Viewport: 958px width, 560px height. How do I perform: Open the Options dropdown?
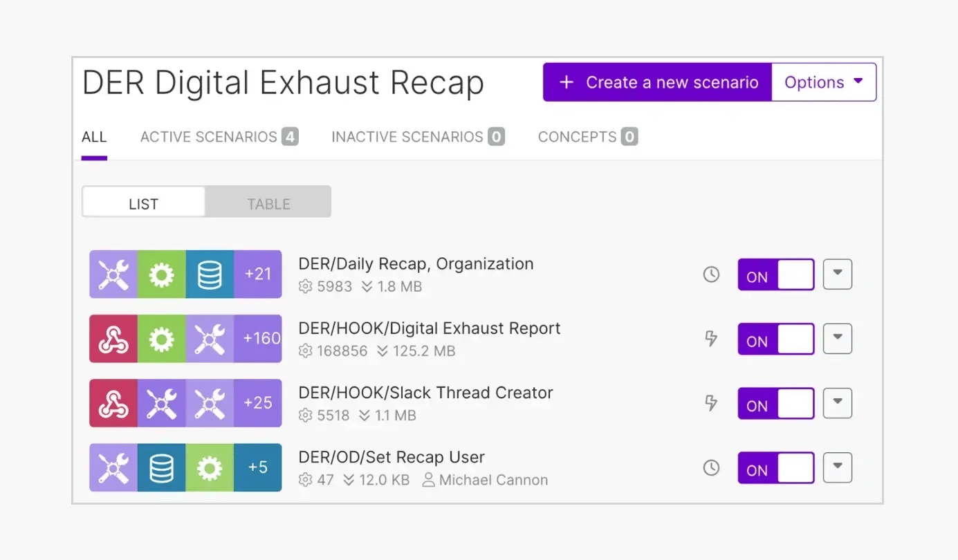point(824,82)
